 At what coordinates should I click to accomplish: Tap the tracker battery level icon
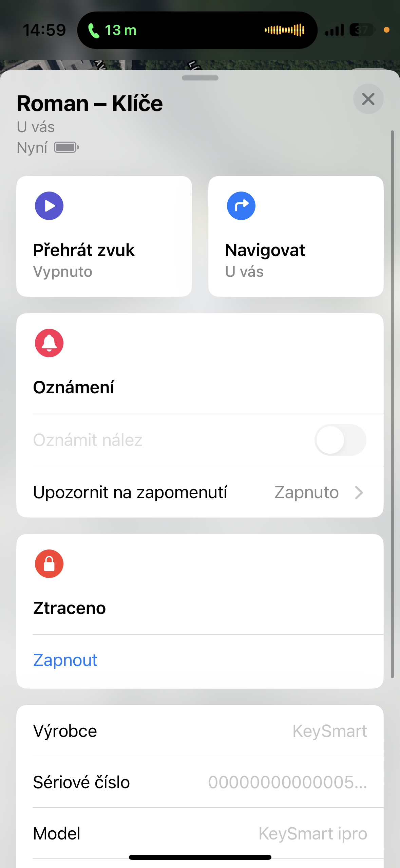click(x=66, y=147)
